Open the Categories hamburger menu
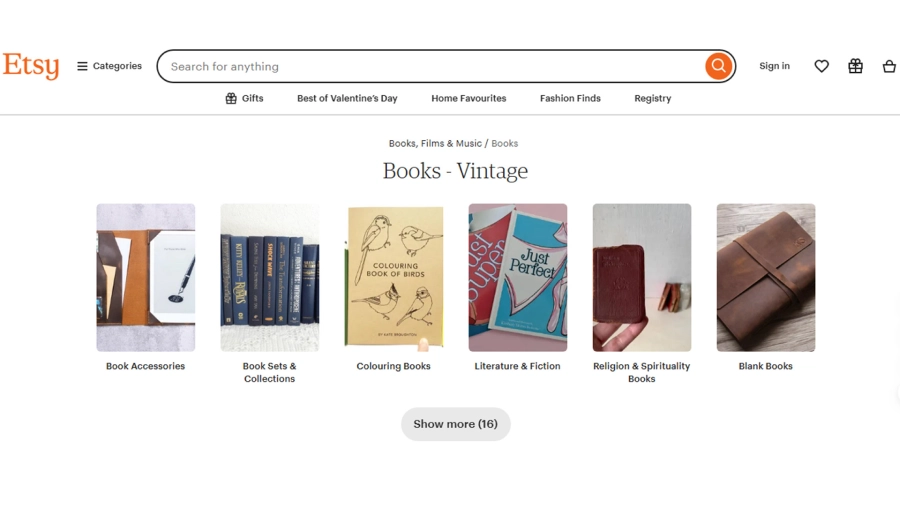The height and width of the screenshot is (506, 900). pyautogui.click(x=109, y=66)
